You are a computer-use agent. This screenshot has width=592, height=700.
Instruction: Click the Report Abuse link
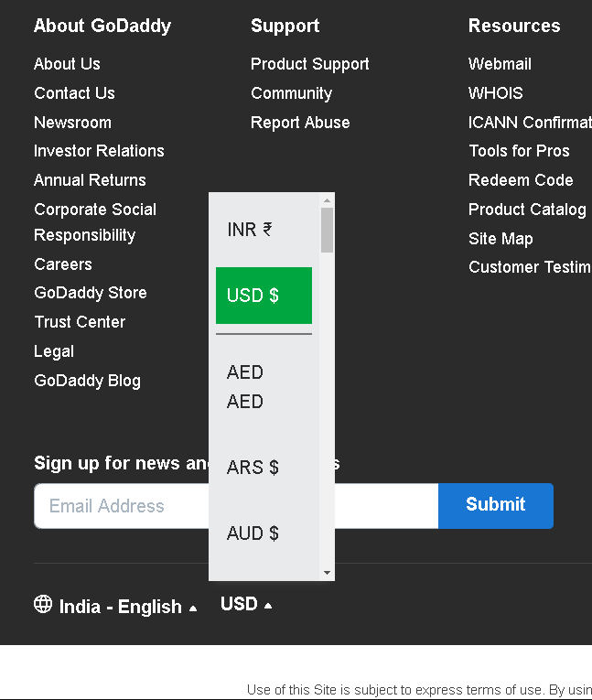pyautogui.click(x=300, y=123)
